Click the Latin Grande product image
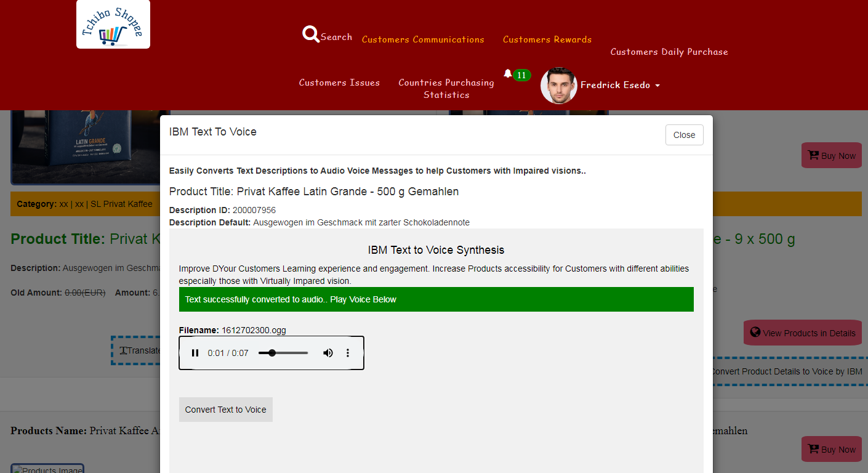Screen dimensions: 868x473 90,147
